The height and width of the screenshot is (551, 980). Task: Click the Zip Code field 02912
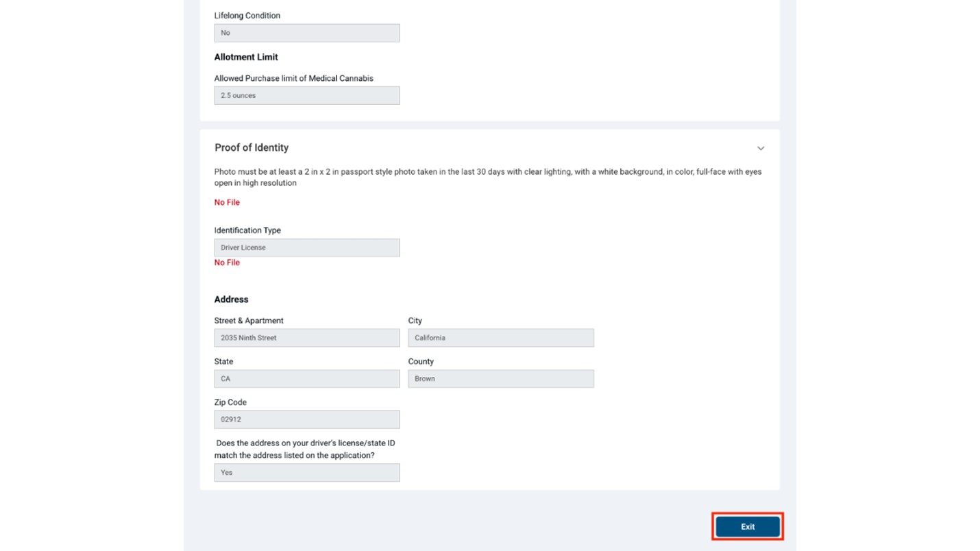307,419
